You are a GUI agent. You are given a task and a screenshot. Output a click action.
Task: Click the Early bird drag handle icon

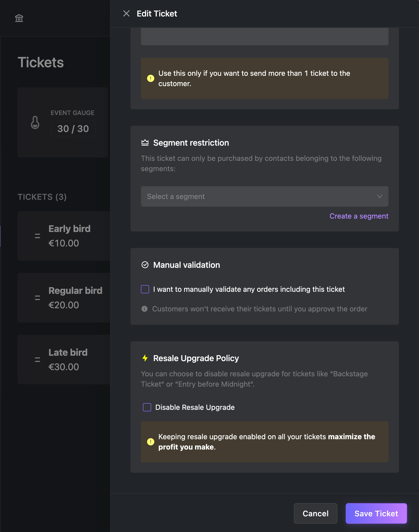(37, 236)
